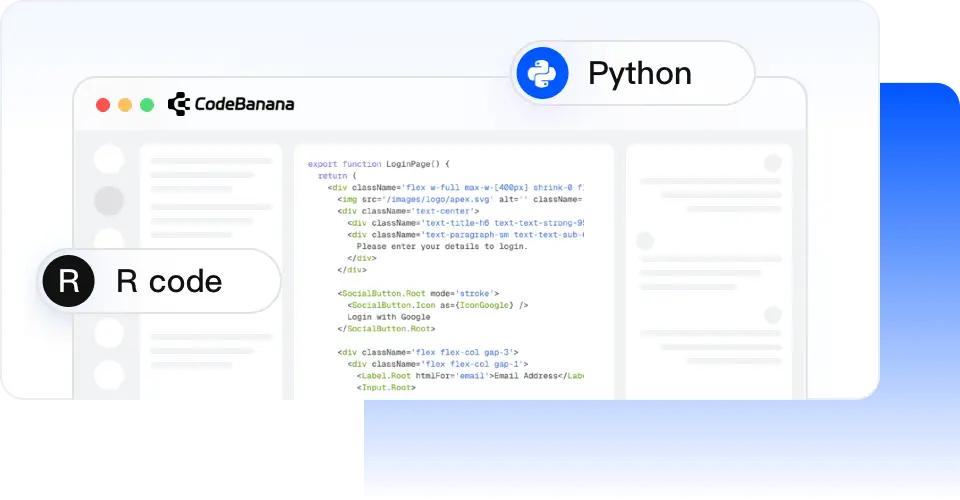Click the CodeBanana title text
Image resolution: width=960 pixels, height=500 pixels.
point(244,104)
